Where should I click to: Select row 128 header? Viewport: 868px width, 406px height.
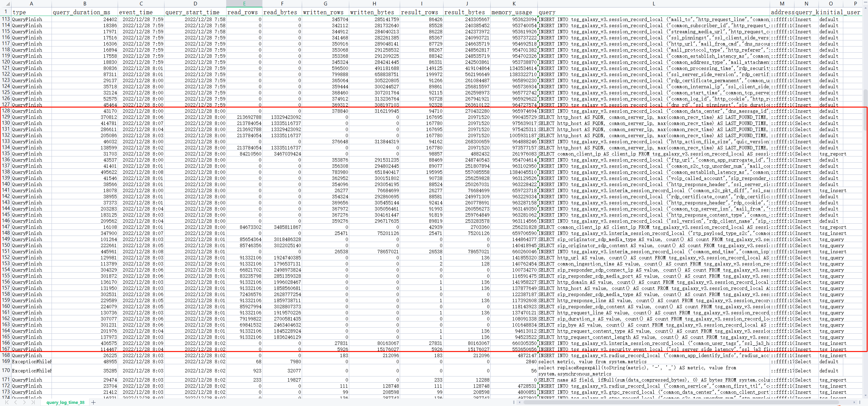click(x=6, y=111)
